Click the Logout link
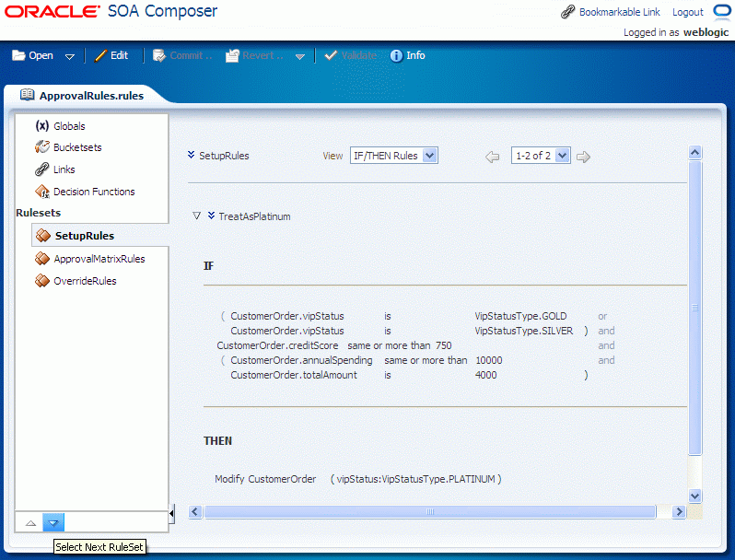This screenshot has width=735, height=560. click(x=688, y=12)
